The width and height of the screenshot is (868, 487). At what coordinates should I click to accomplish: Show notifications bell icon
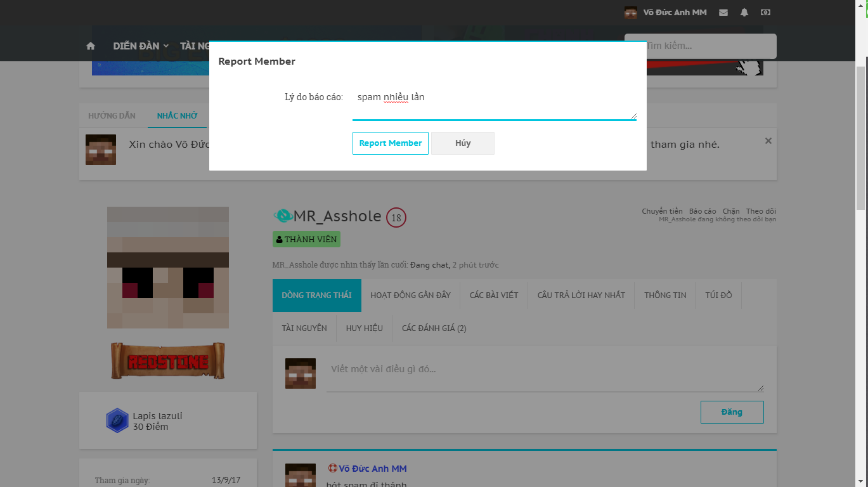[x=744, y=13]
